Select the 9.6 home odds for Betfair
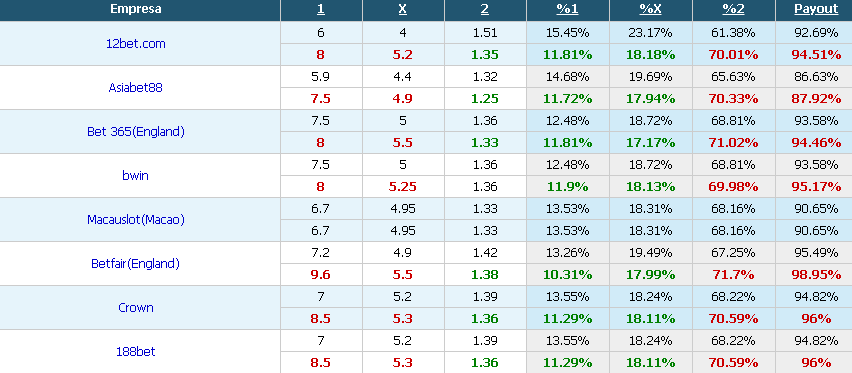This screenshot has width=852, height=373. (x=321, y=275)
